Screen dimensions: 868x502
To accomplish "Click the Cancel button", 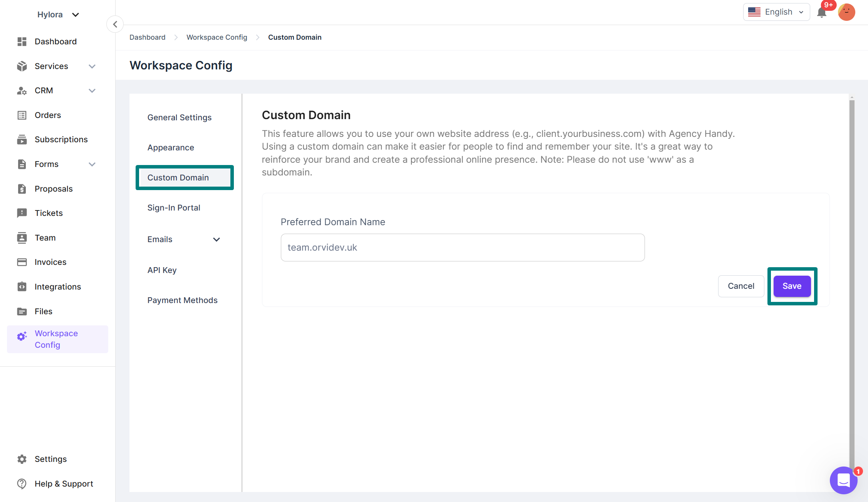I will tap(741, 286).
